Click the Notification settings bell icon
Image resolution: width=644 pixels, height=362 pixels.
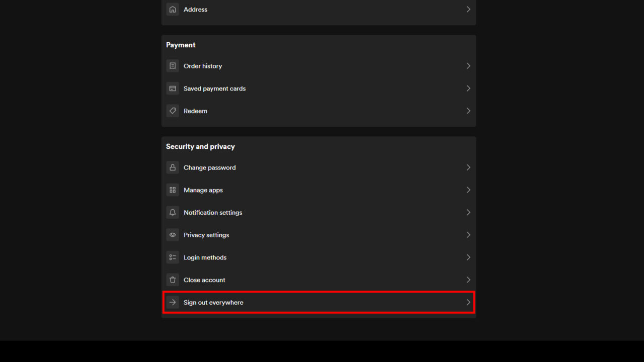(173, 212)
